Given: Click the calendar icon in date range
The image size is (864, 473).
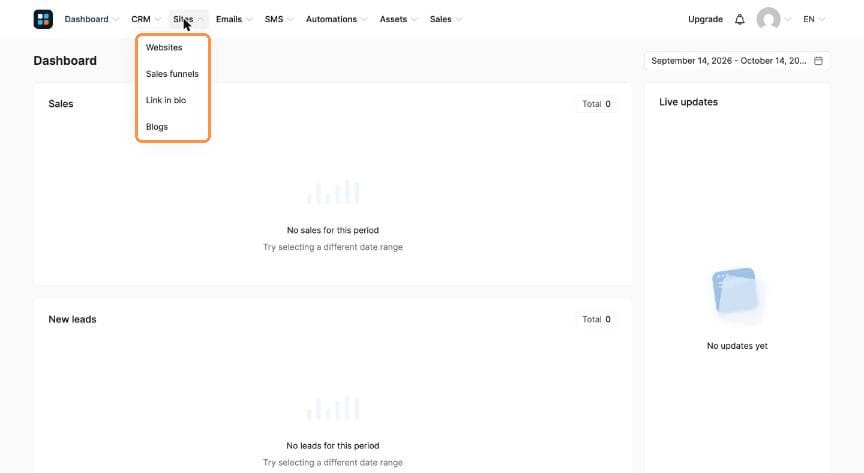Looking at the screenshot, I should [x=818, y=61].
